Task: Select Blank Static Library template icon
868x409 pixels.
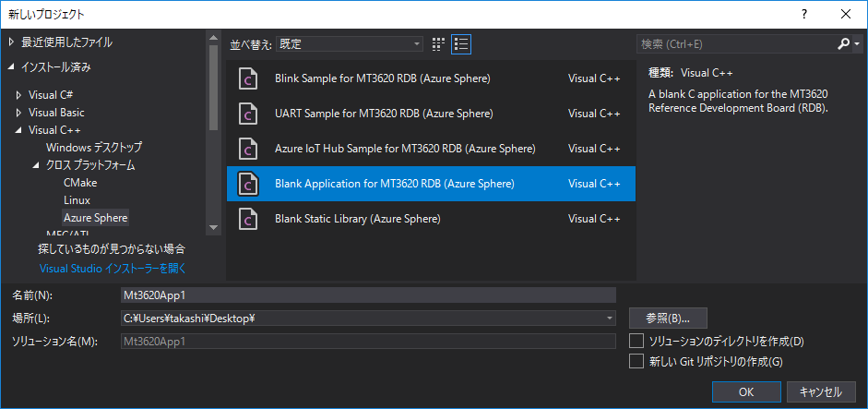Action: 248,219
